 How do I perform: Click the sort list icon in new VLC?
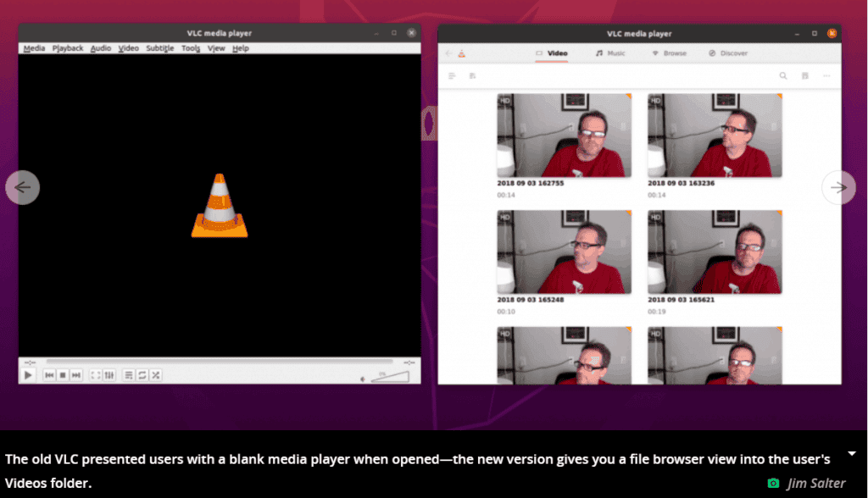[x=452, y=76]
